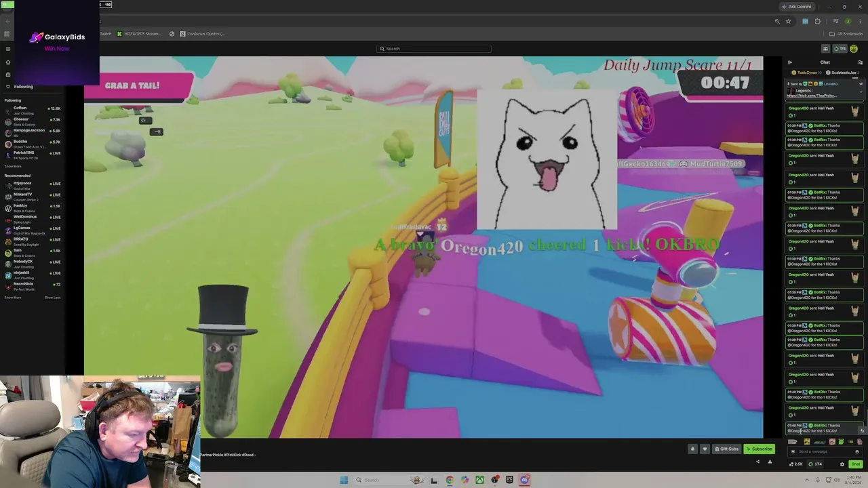868x488 pixels.
Task: Open the Chrome three-dot menu
Action: pos(860,22)
